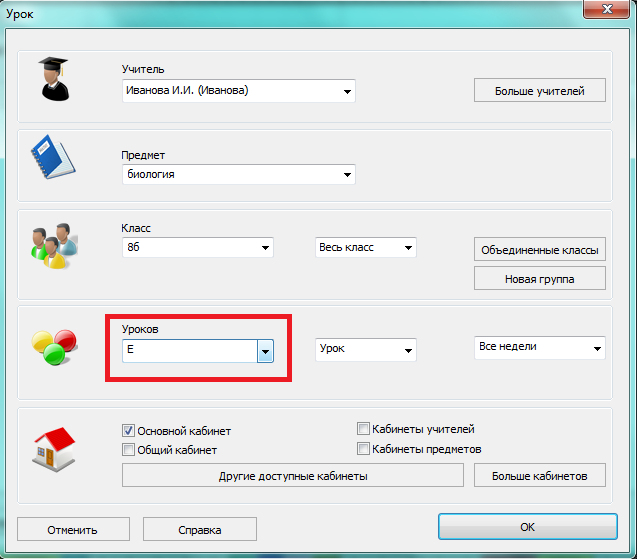Click the Другие доступные кабинеты button
The width and height of the screenshot is (638, 559).
pyautogui.click(x=293, y=476)
